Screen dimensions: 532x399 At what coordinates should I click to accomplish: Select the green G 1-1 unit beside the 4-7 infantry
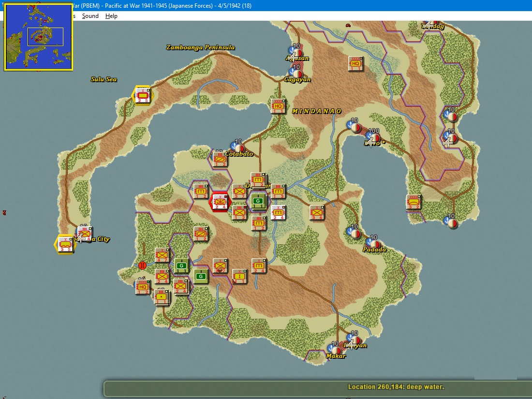pyautogui.click(x=181, y=266)
